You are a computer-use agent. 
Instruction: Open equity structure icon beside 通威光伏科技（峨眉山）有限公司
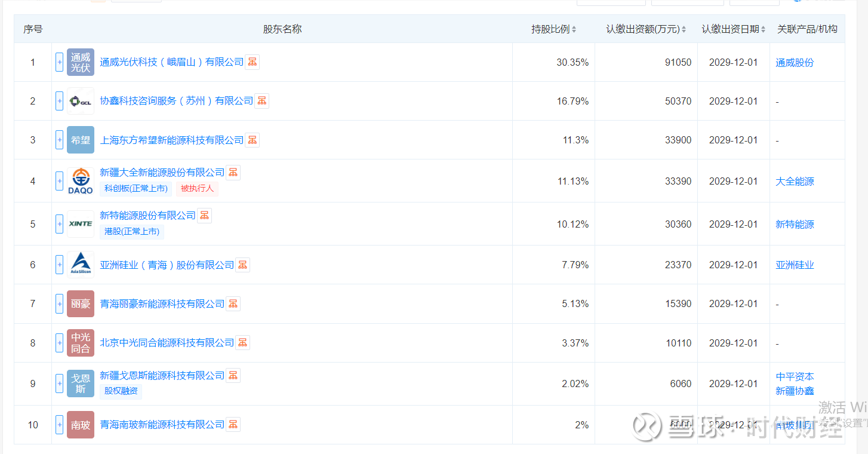pos(253,62)
